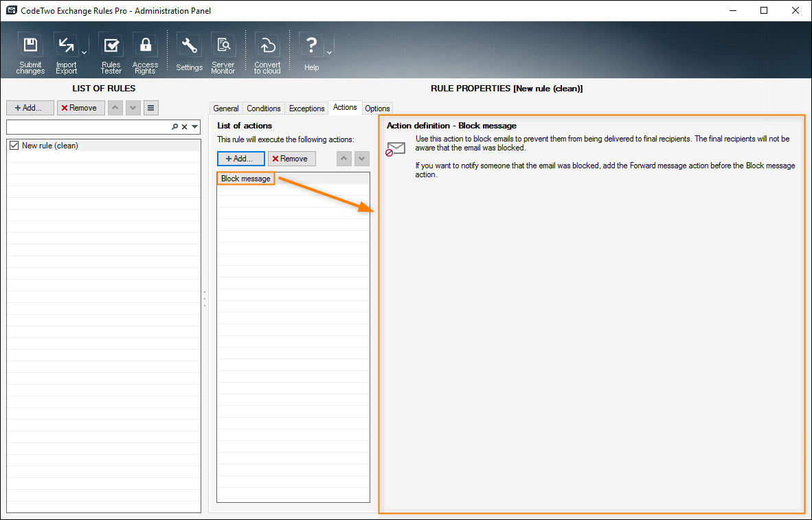Viewport: 812px width, 520px height.
Task: Expand the Import Export dropdown arrow
Action: coord(84,52)
